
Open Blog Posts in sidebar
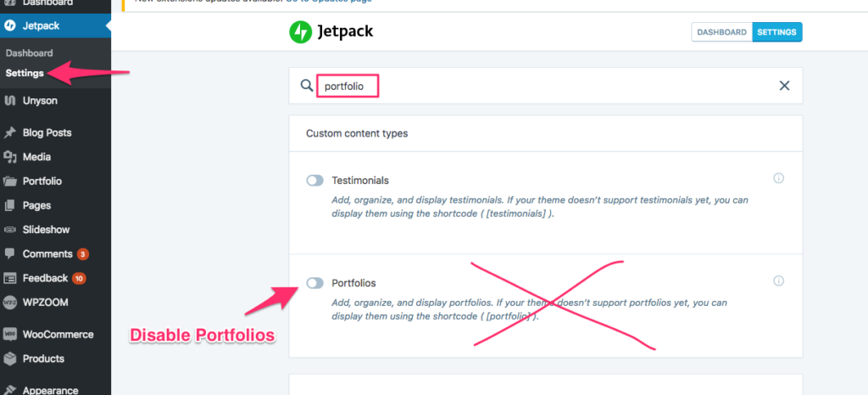click(47, 133)
